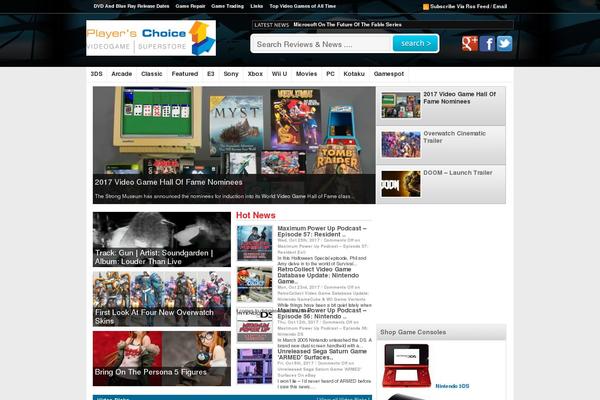Image resolution: width=600 pixels, height=400 pixels.
Task: Open First Look At Four New Overwatch Skins tile
Action: (162, 299)
